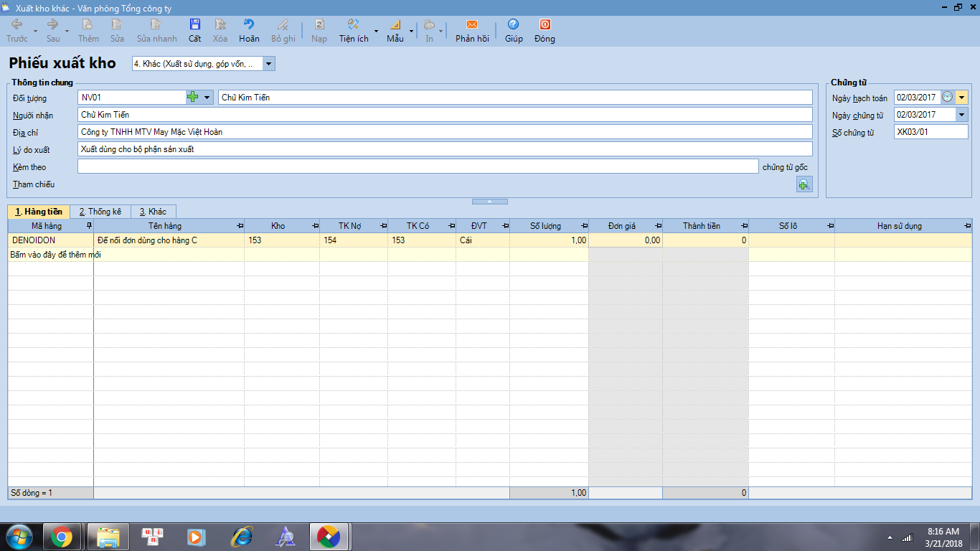Open the Phiếu xuất kho type dropdown
Screen dimensions: 980x551
click(269, 64)
